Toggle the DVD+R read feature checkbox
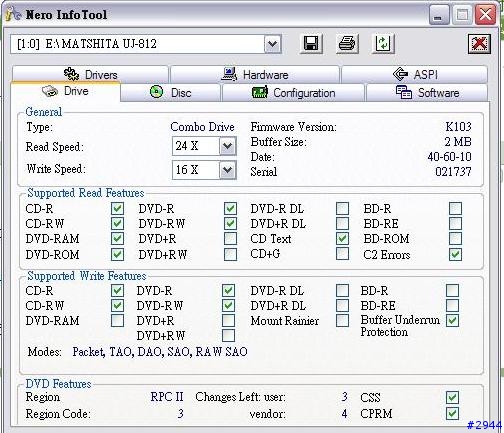Screen dimensions: 504x433 pos(230,239)
